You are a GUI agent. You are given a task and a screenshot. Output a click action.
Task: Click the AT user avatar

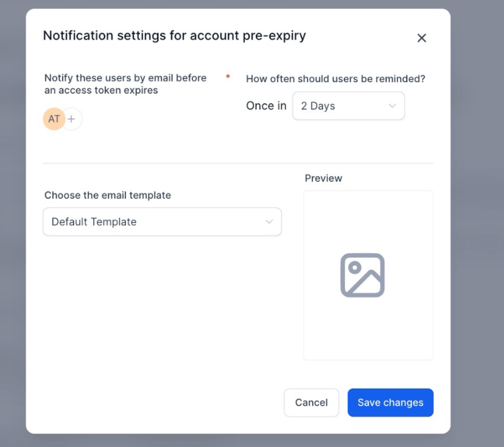pos(54,119)
